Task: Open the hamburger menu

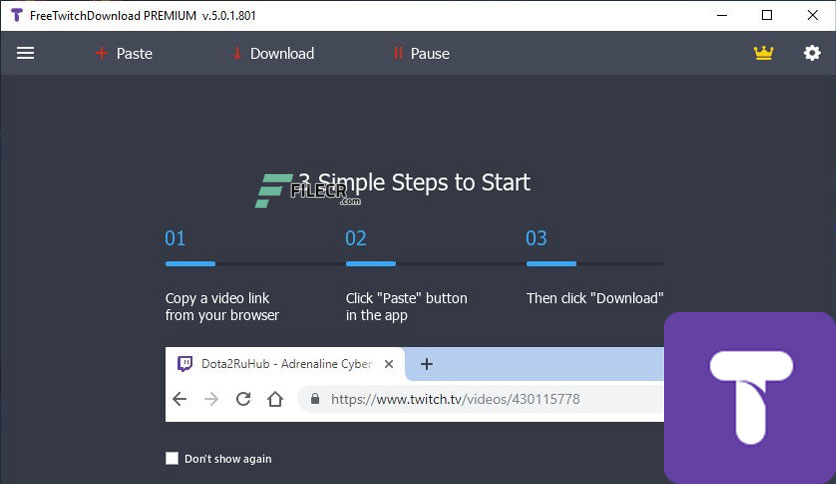Action: click(x=25, y=53)
